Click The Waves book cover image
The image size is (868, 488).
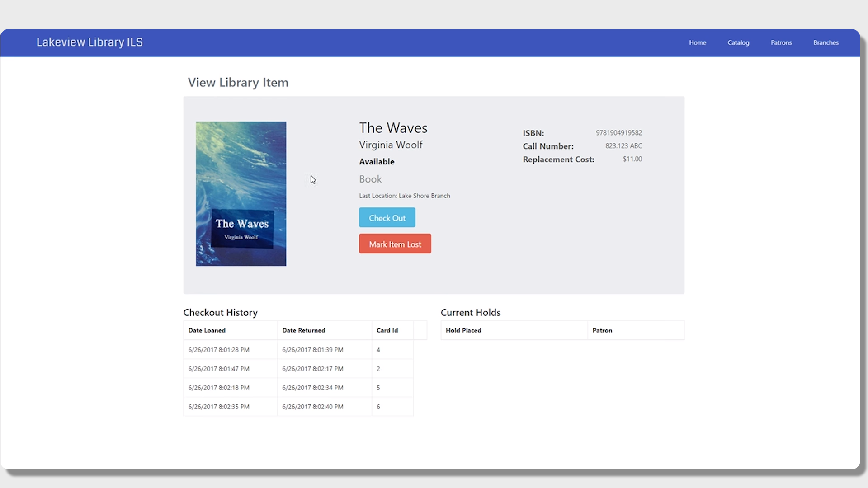point(241,193)
